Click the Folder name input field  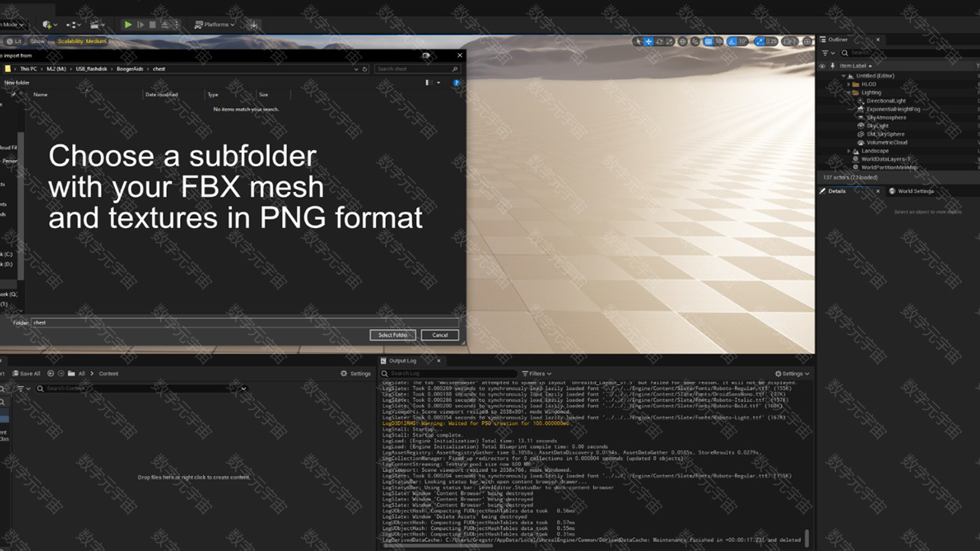click(x=245, y=323)
